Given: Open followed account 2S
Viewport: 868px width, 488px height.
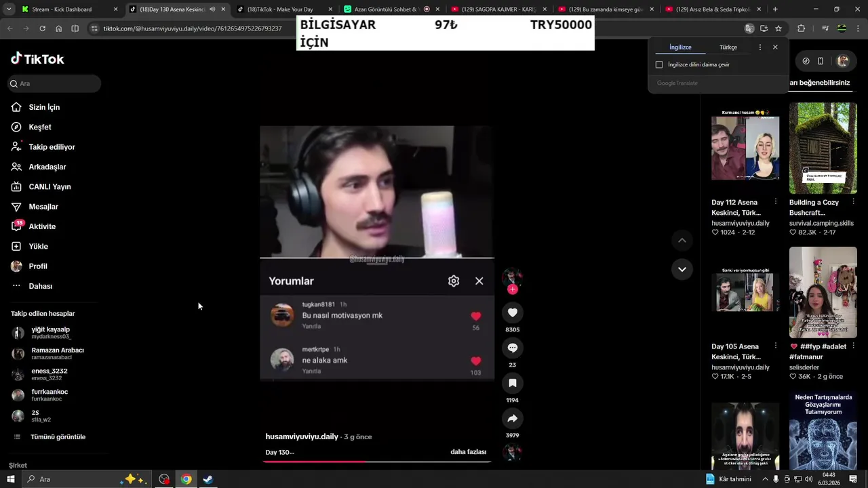Looking at the screenshot, I should coord(31,415).
